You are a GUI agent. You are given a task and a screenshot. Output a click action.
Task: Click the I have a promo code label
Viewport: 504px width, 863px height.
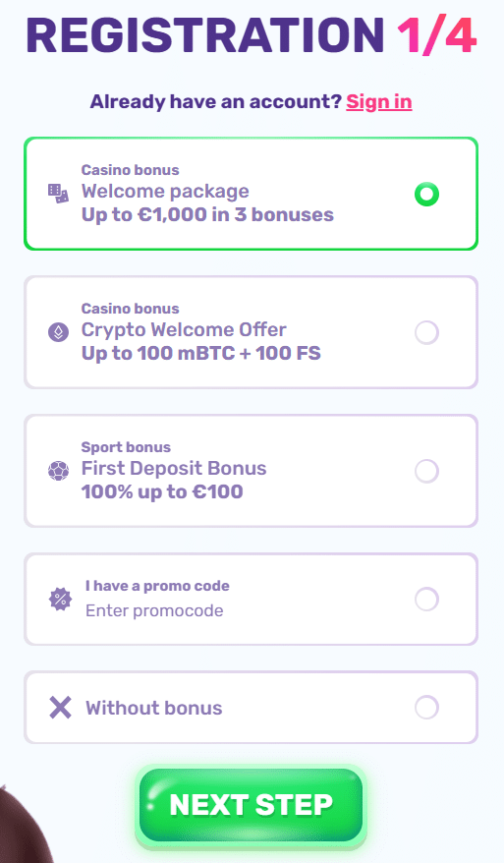[x=157, y=586]
